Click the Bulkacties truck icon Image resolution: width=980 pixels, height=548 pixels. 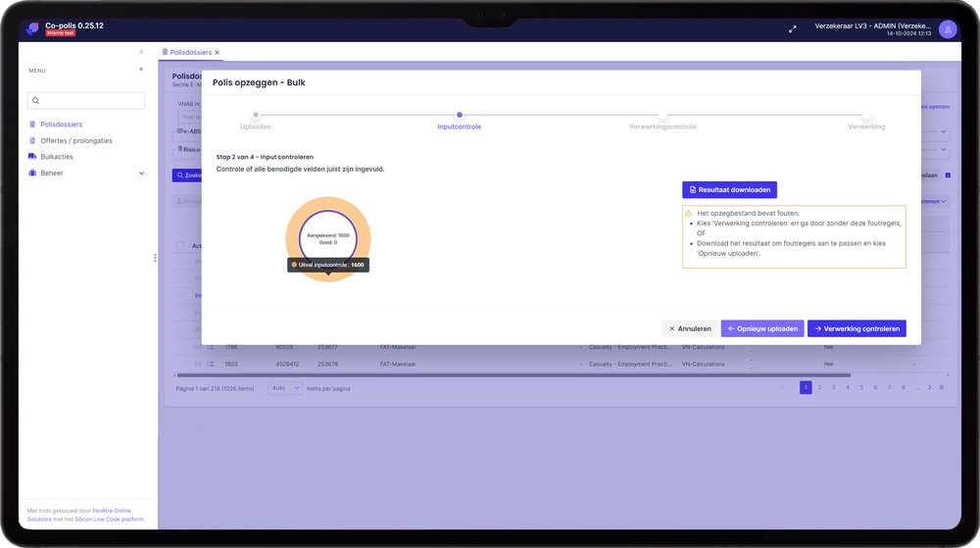pos(32,157)
